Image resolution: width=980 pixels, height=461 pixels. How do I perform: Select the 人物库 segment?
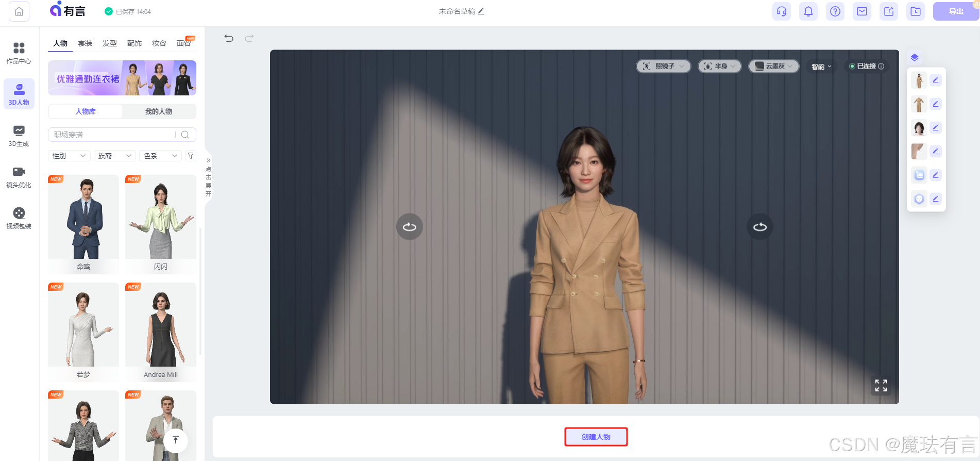tap(86, 111)
